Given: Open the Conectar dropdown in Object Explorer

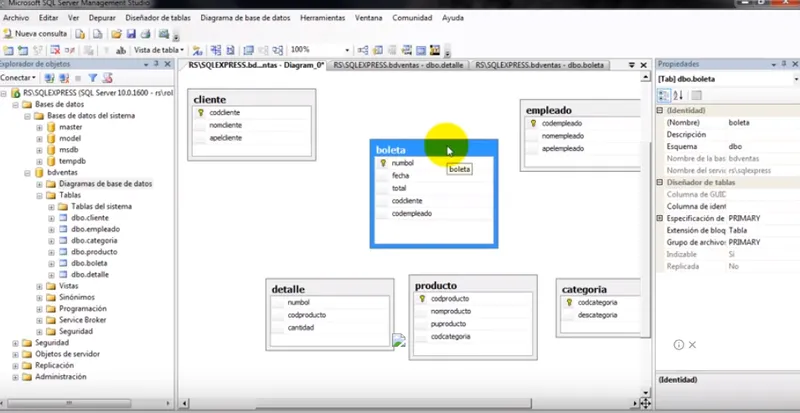Looking at the screenshot, I should point(18,78).
